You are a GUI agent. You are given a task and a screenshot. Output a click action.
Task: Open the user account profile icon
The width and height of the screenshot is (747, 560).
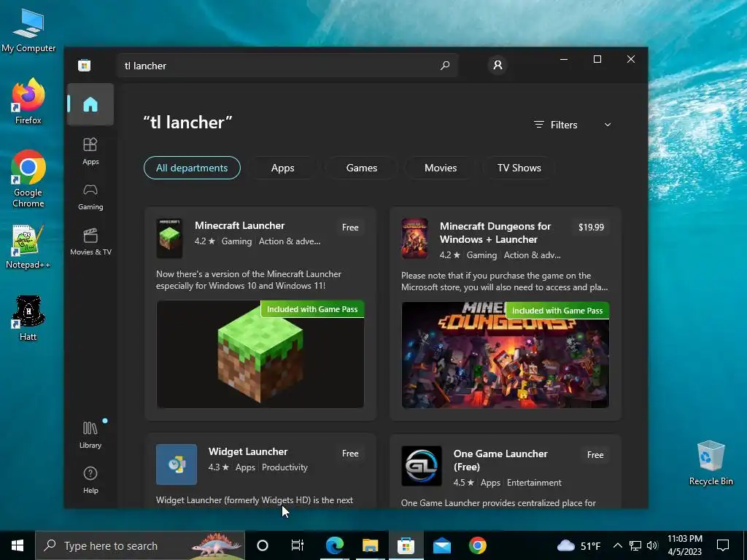point(498,65)
